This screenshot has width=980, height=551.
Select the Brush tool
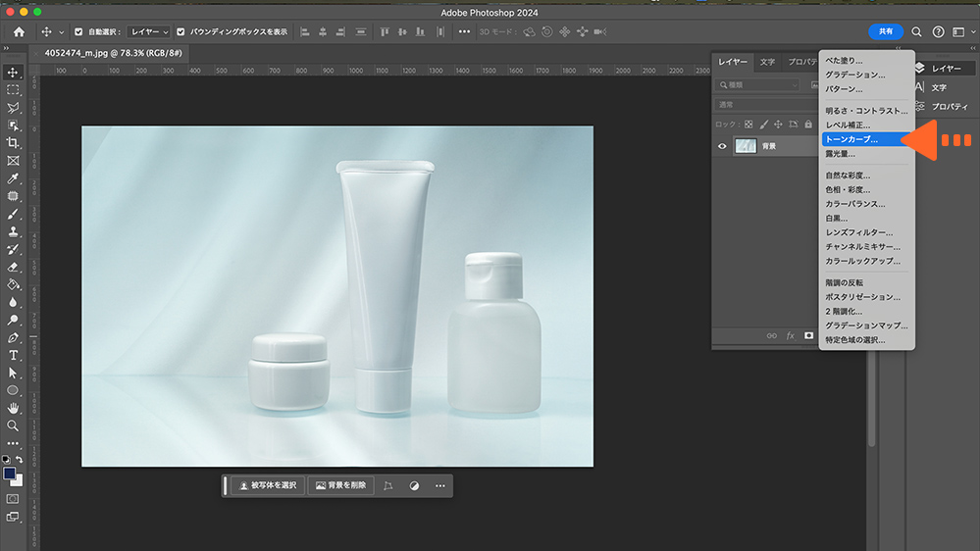tap(13, 214)
